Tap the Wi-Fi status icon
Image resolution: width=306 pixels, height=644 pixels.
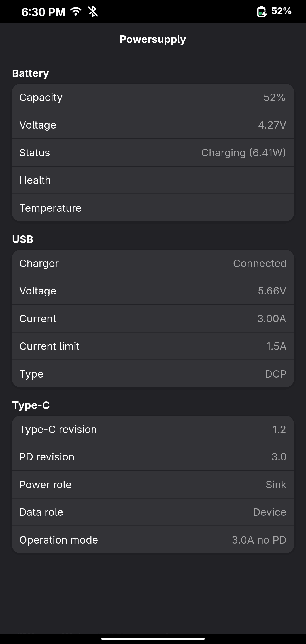76,11
